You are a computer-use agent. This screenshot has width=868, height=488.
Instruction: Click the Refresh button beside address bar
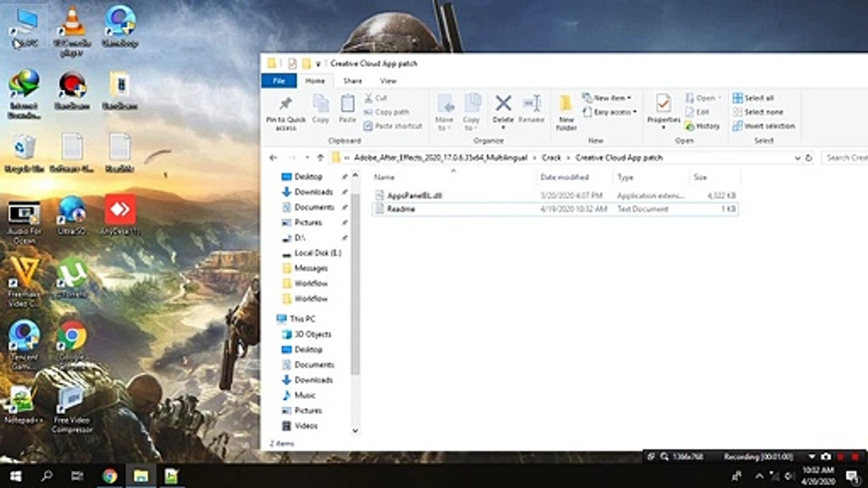[x=809, y=158]
